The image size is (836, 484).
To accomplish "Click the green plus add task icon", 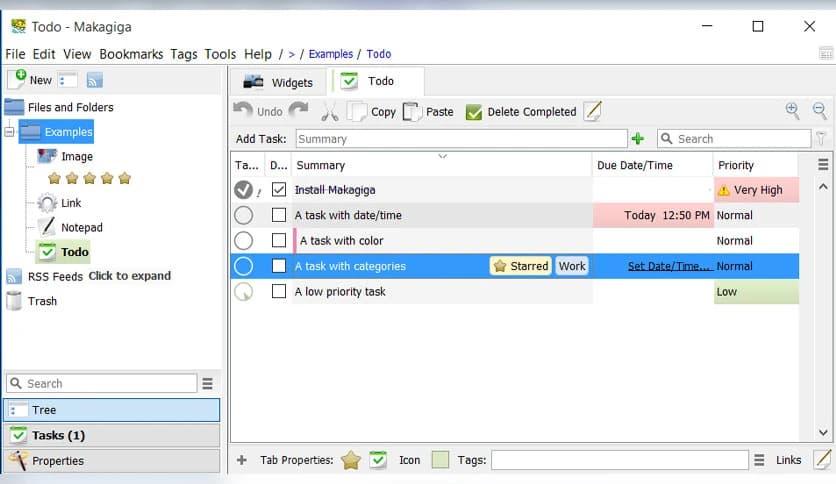I will (638, 139).
